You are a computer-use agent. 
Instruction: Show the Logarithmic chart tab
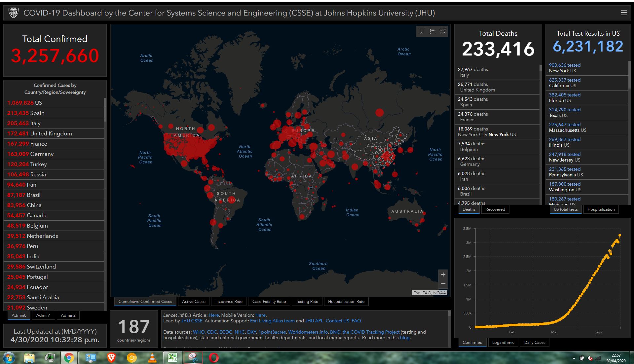click(x=503, y=343)
